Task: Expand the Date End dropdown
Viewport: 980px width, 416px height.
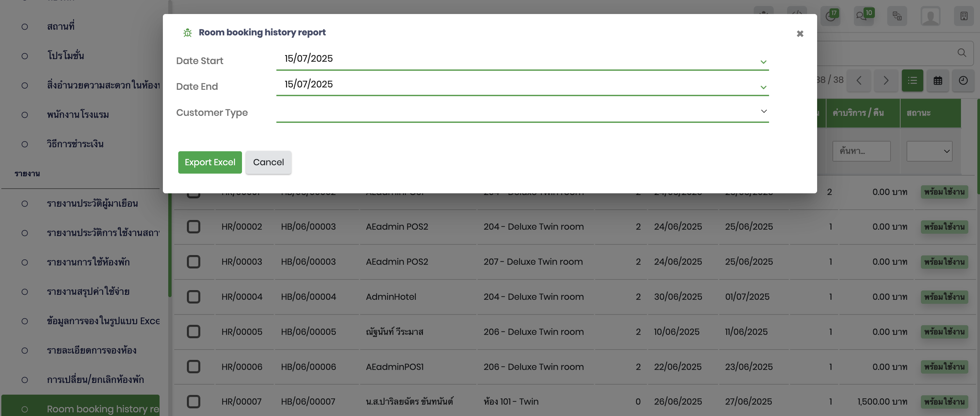Action: pos(763,87)
